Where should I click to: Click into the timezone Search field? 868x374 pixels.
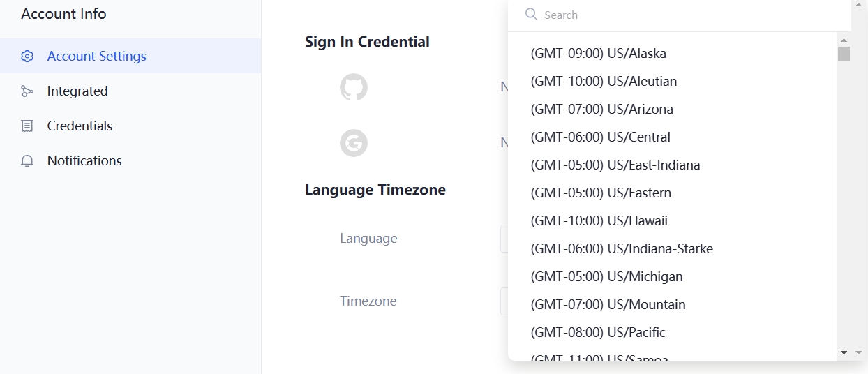tap(684, 15)
